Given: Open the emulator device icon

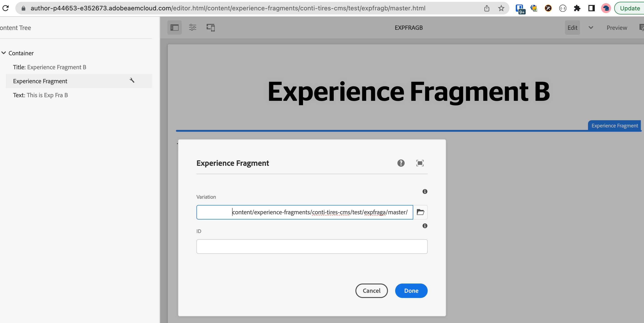Looking at the screenshot, I should pos(210,28).
